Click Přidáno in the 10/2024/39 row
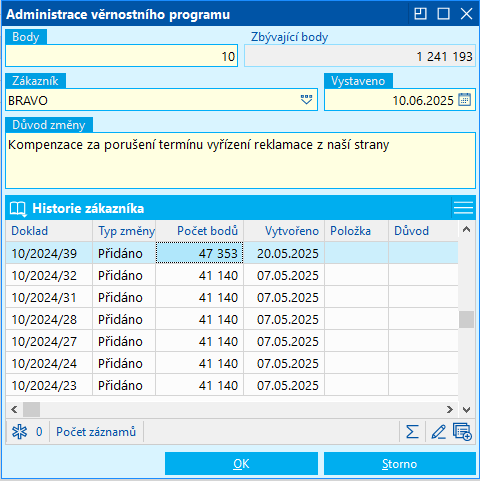480x481 pixels. point(124,253)
